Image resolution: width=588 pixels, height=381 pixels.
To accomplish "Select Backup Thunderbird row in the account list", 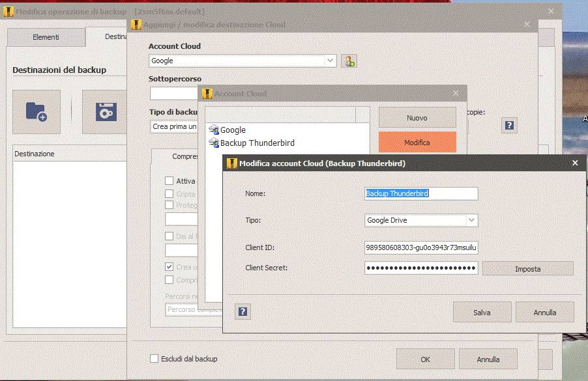I will coord(287,143).
